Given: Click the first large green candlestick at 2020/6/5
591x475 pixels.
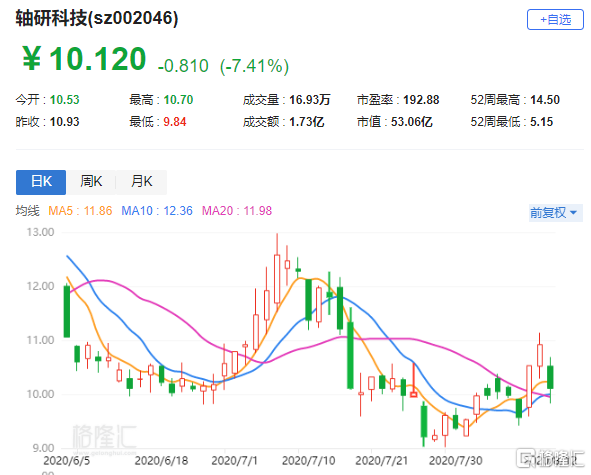Looking at the screenshot, I should pyautogui.click(x=67, y=311).
